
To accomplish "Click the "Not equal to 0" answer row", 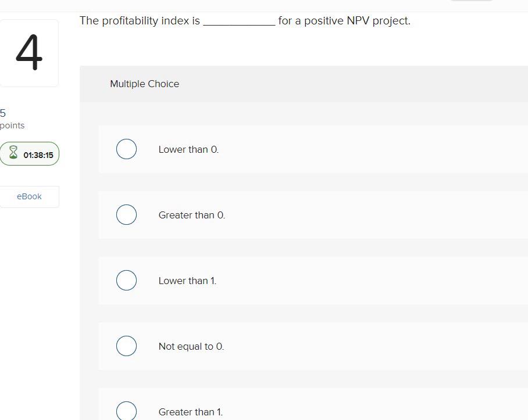I will 191,346.
